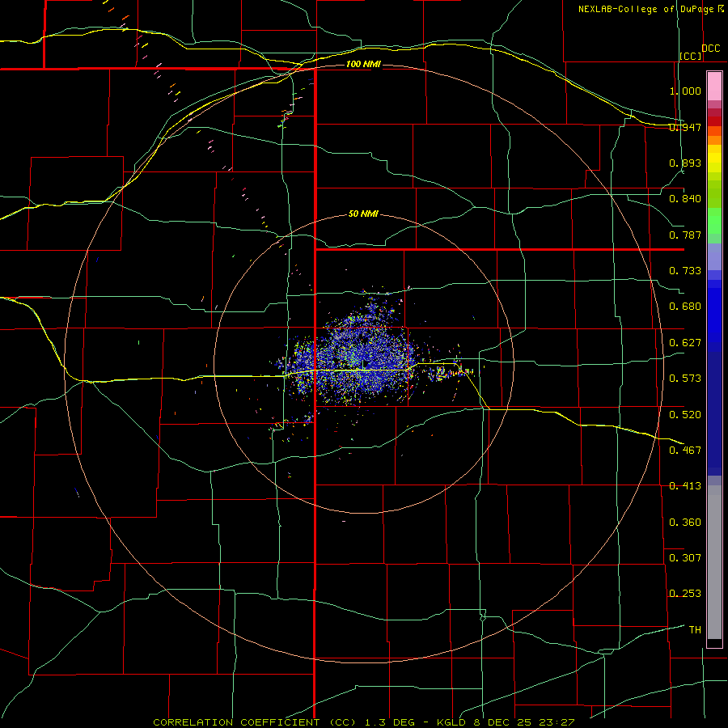The image size is (728, 728).
Task: Click the 0.360 scale value
Action: (x=685, y=523)
